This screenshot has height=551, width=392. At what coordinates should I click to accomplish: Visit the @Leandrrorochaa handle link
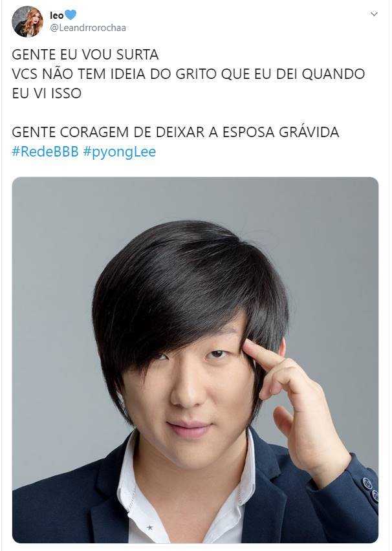88,28
